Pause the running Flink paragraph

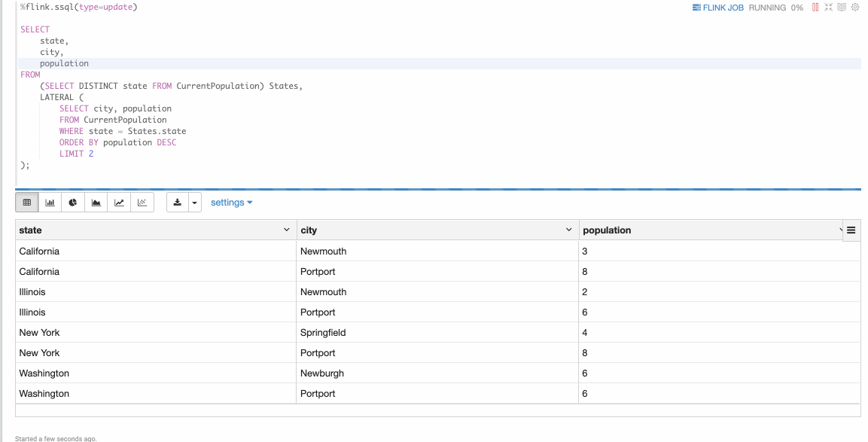(x=815, y=7)
